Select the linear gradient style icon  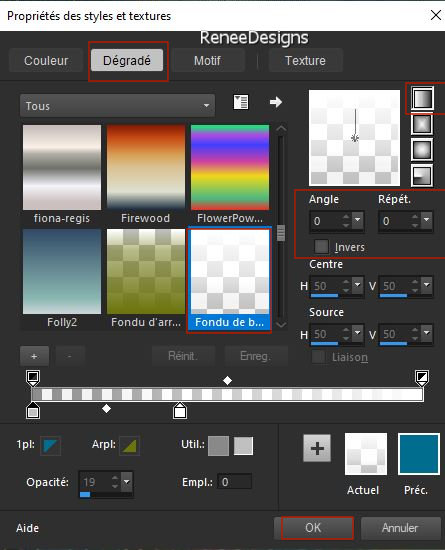pyautogui.click(x=422, y=99)
